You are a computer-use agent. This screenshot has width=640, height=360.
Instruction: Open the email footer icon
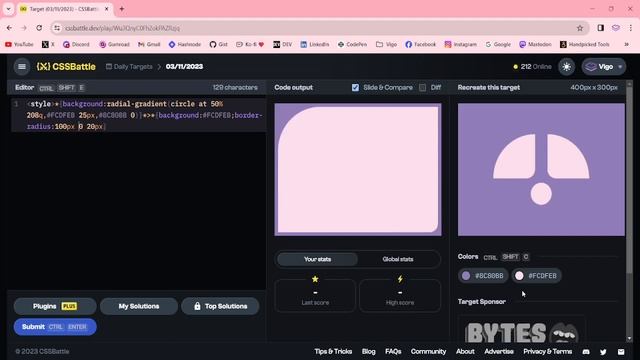621,352
